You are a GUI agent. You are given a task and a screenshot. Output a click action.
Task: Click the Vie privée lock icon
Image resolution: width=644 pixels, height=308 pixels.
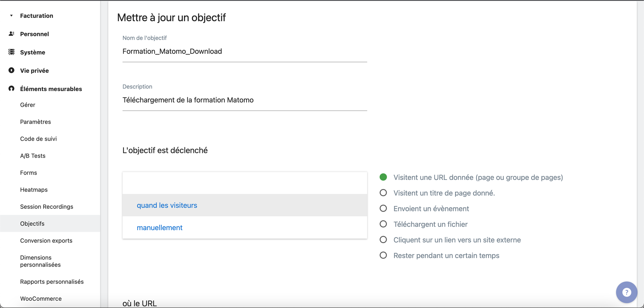pos(11,70)
